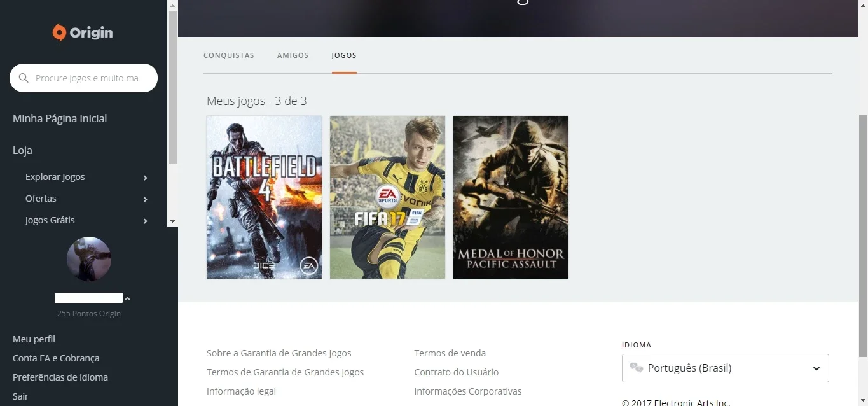Open Sobre a Garantia de Grandes Jogos
868x406 pixels.
coord(279,353)
